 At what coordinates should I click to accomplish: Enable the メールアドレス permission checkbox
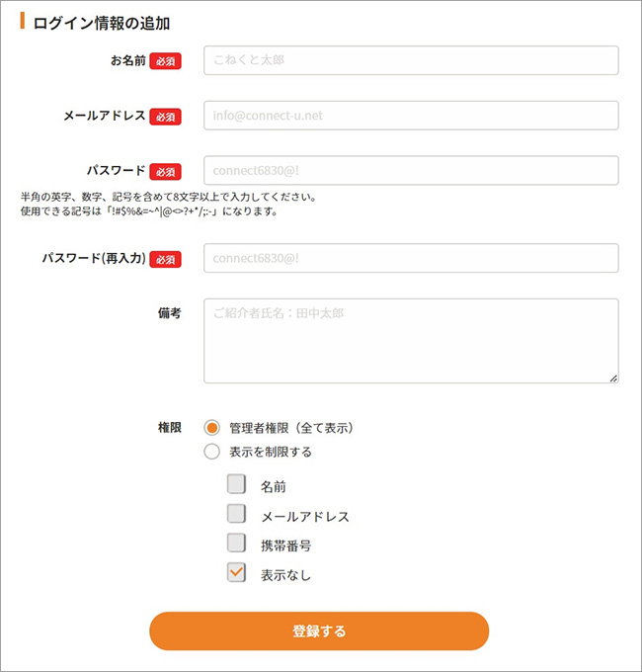tap(236, 514)
